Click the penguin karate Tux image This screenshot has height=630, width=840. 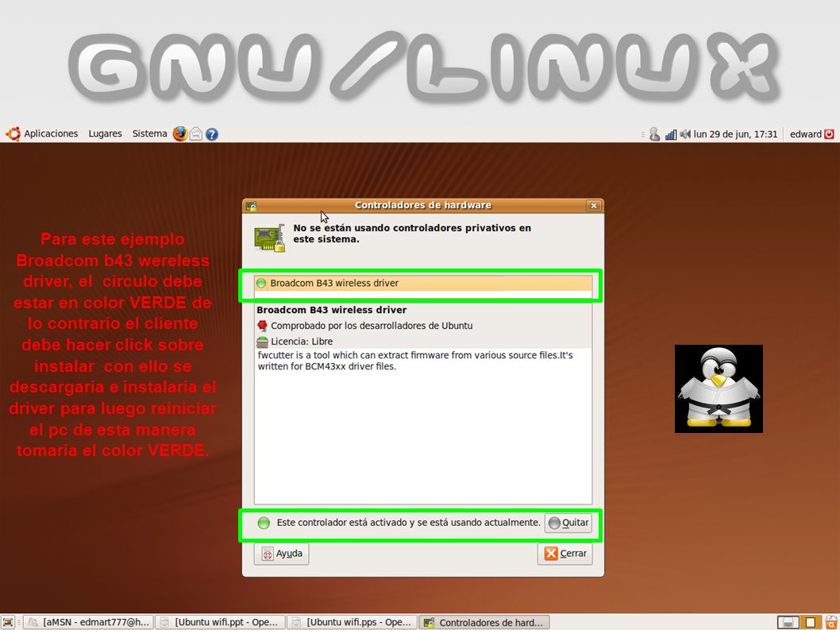tap(719, 388)
